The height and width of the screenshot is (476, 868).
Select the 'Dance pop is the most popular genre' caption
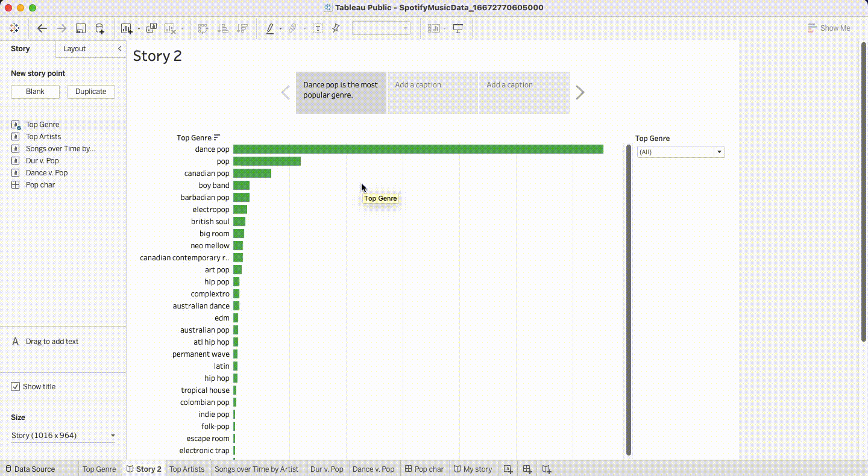[x=341, y=92]
